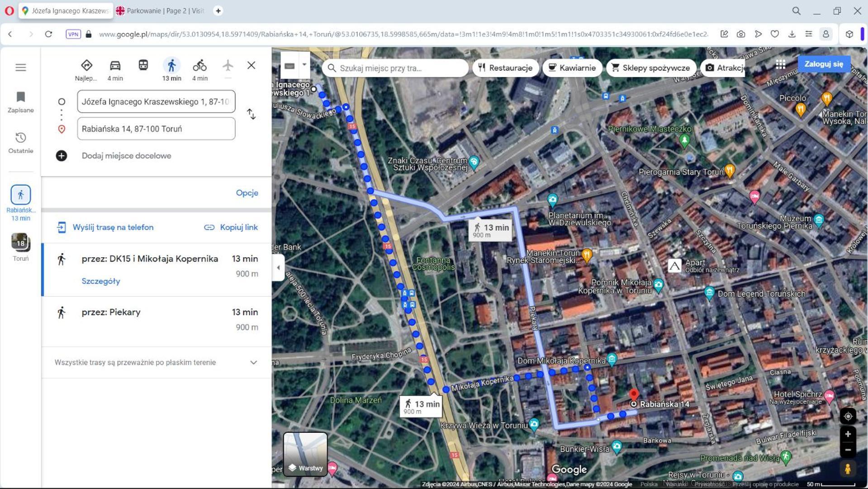This screenshot has width=868, height=489.
Task: Edit the destination field Rabiańska 14
Action: 156,129
